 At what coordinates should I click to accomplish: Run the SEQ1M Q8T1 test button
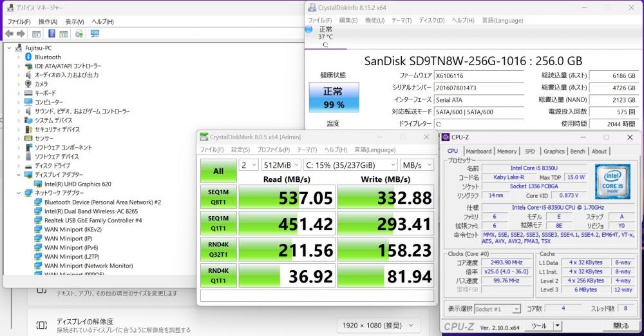(x=218, y=197)
